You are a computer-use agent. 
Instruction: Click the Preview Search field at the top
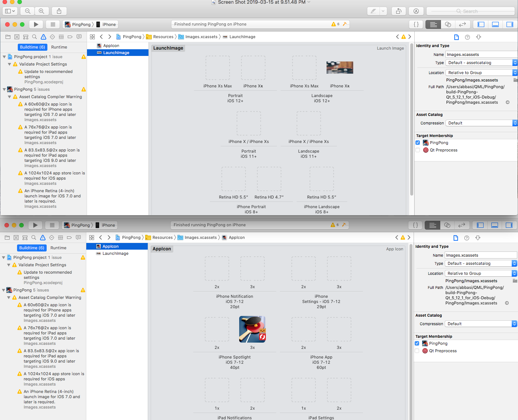(x=471, y=11)
